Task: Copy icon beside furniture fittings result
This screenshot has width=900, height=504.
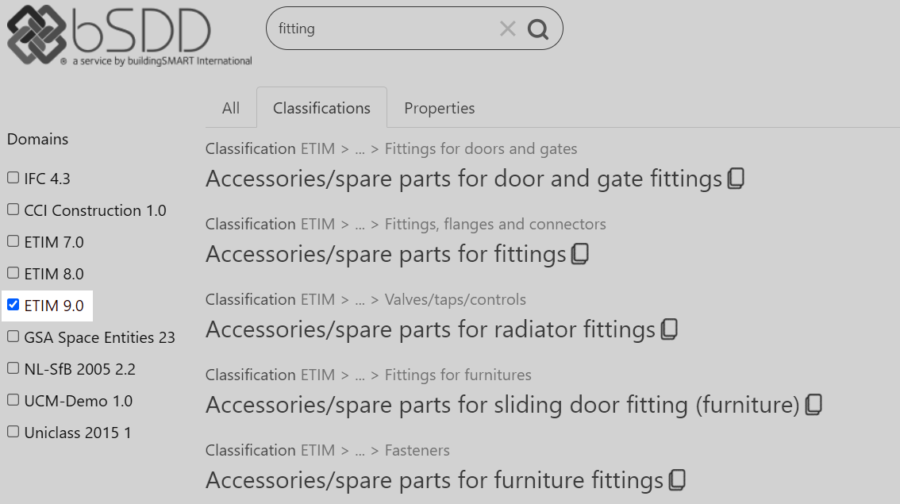Action: point(678,479)
